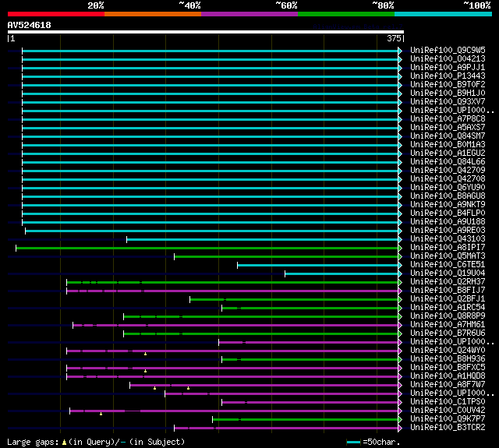Screen dimensions: 499x448
Task: Click the green alignment bar for UniRef100_A8IPI7
Action: click(x=207, y=248)
